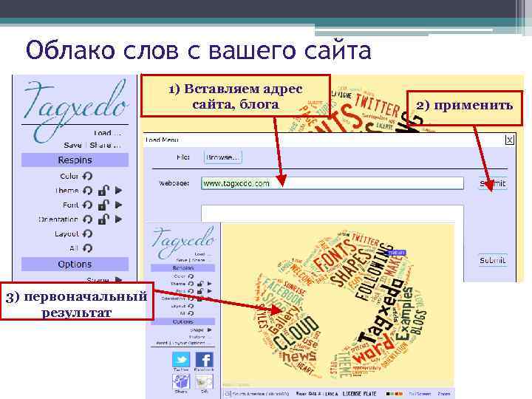Click the word Tagxedo in the result cloud
Viewport: 532px width, 399px height.
(381, 310)
